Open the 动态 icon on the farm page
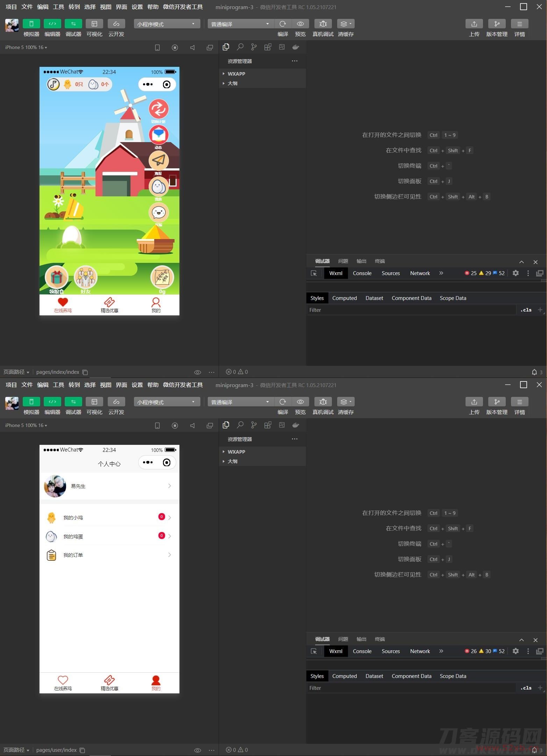This screenshot has height=756, width=547. click(158, 135)
